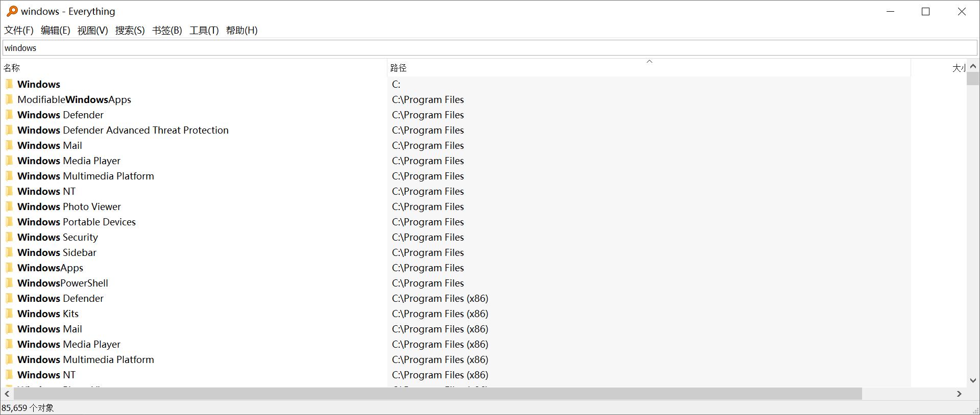Click the Windows Security folder icon
Viewport: 980px width, 415px height.
pos(10,237)
